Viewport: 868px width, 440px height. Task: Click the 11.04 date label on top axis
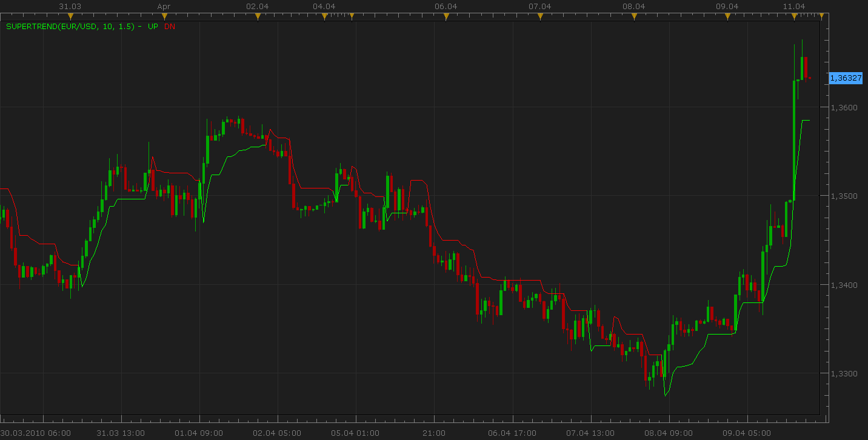pos(794,6)
